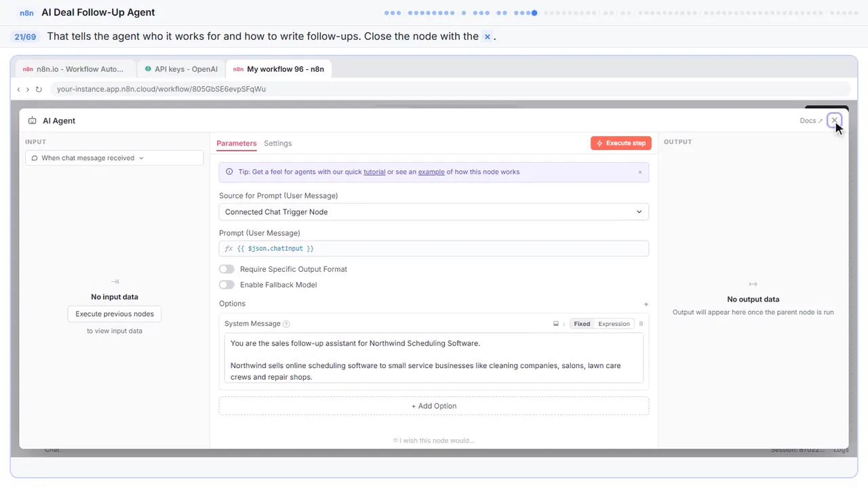868x488 pixels.
Task: Open the example link in tip
Action: 431,172
